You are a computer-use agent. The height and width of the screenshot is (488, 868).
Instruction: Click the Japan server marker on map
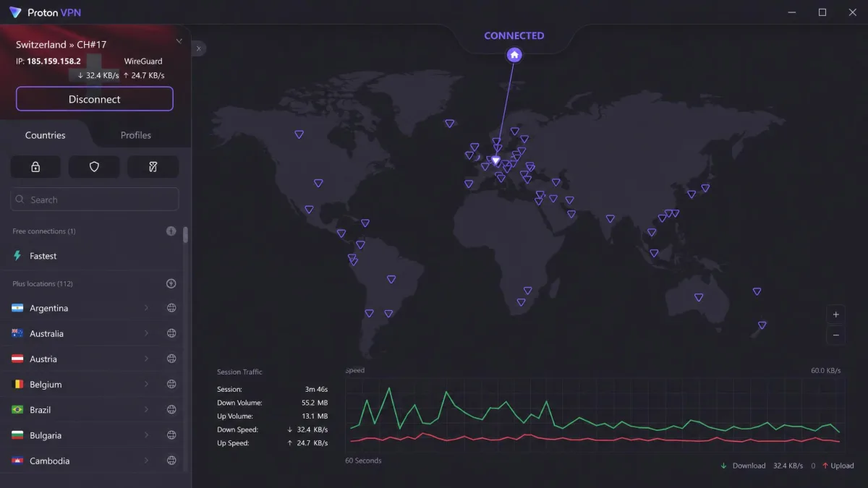[705, 188]
